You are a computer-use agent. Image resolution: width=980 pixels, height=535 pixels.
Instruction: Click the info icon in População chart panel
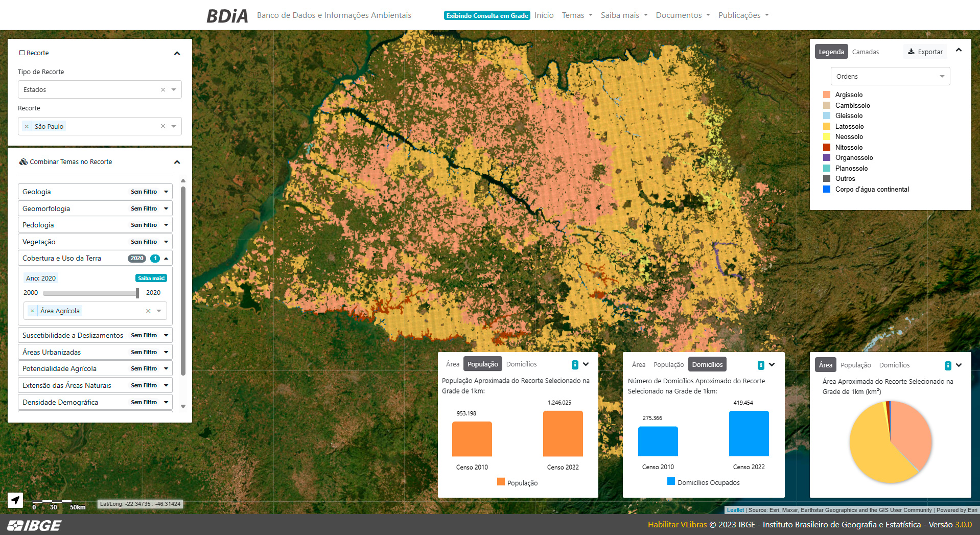click(575, 365)
